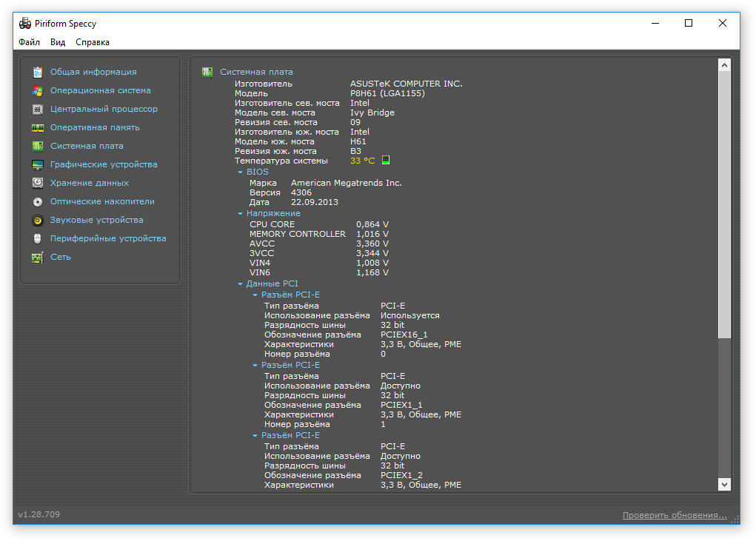Collapse the Напряжение section
The height and width of the screenshot is (541, 756).
tap(240, 213)
